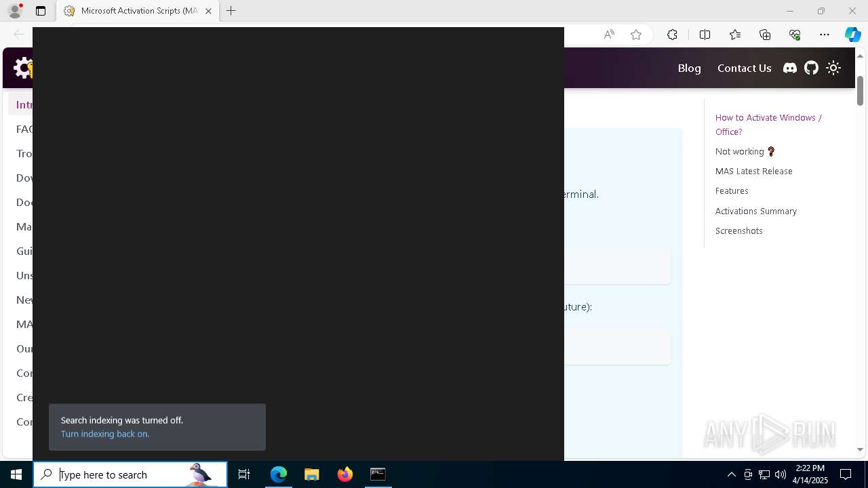
Task: Jump to Screenshots section
Action: pyautogui.click(x=738, y=230)
